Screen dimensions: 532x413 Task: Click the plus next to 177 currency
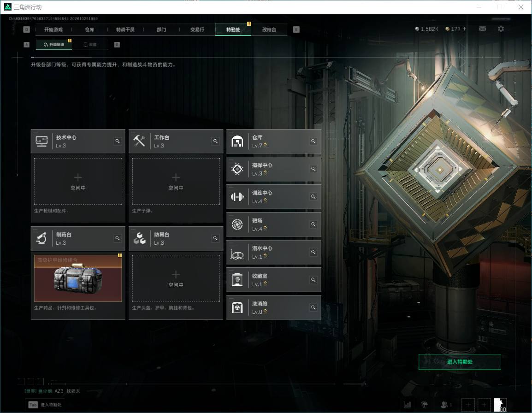(x=465, y=29)
